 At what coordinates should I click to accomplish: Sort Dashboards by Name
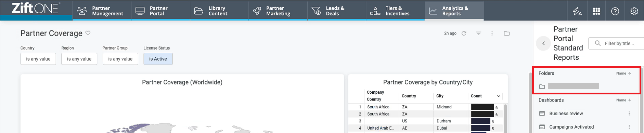[623, 100]
